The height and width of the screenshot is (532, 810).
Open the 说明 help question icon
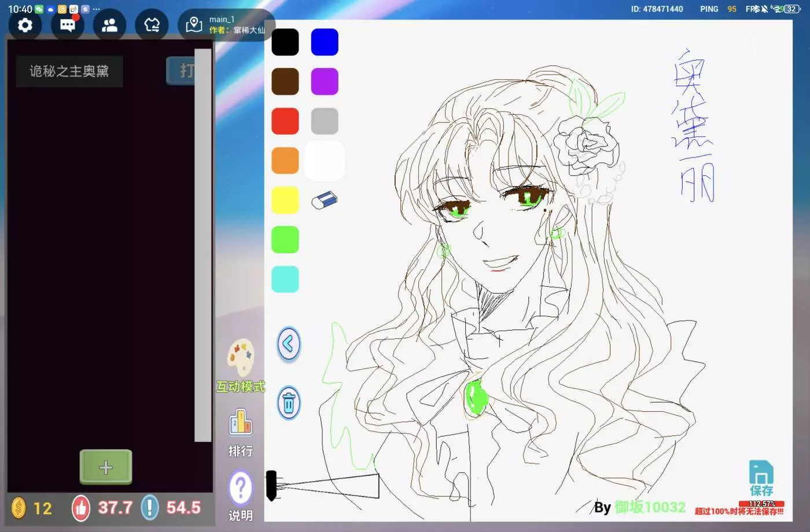click(x=241, y=496)
